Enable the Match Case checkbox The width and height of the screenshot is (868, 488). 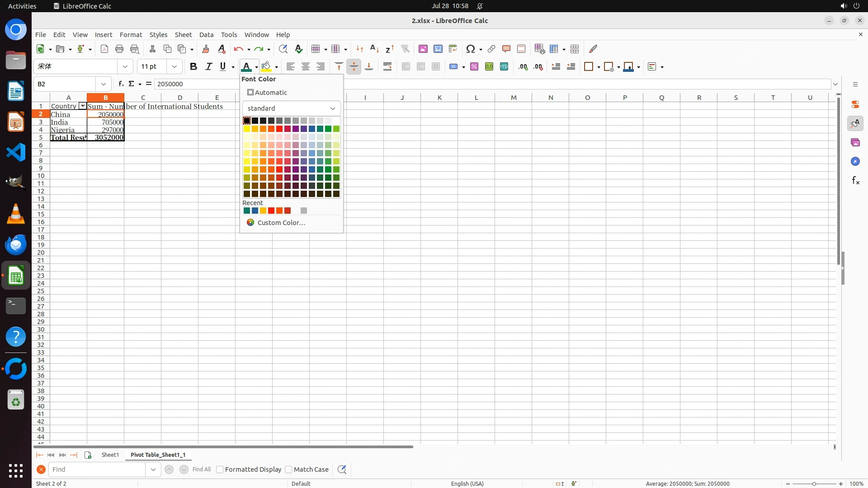(x=289, y=469)
